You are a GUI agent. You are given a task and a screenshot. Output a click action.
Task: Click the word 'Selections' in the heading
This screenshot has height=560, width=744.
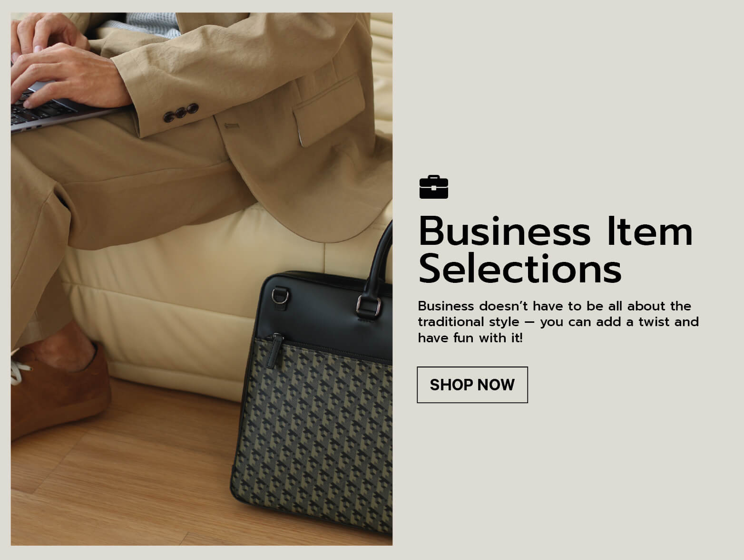coord(520,269)
